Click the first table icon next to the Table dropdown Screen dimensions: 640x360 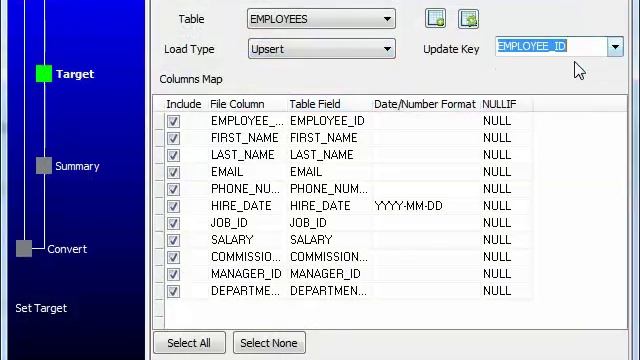[435, 19]
